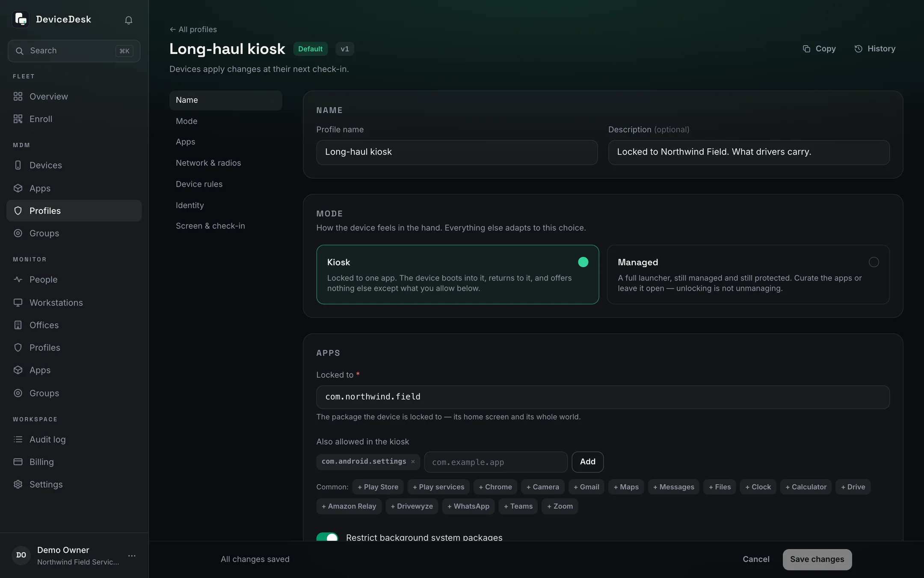
Task: Add Teams app chip
Action: pyautogui.click(x=518, y=506)
